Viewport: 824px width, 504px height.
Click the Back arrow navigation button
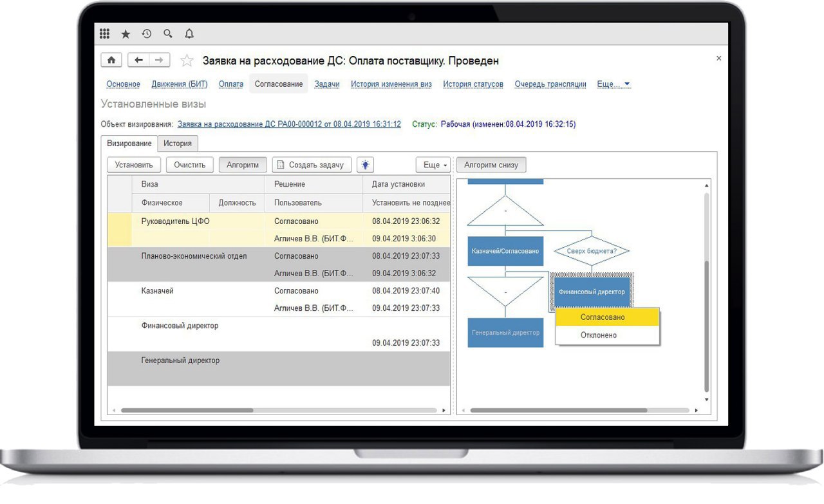click(x=138, y=61)
